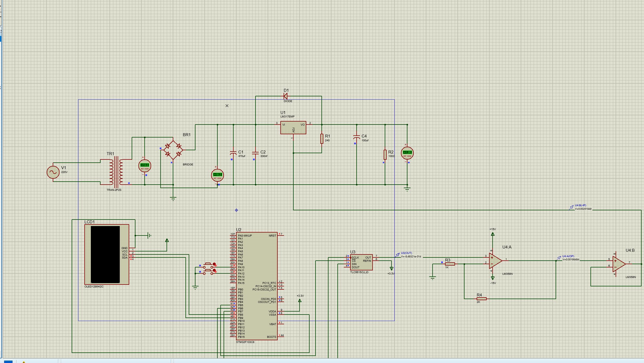
Task: Click the 'LM358N' label below U4:A
Action: (x=507, y=274)
